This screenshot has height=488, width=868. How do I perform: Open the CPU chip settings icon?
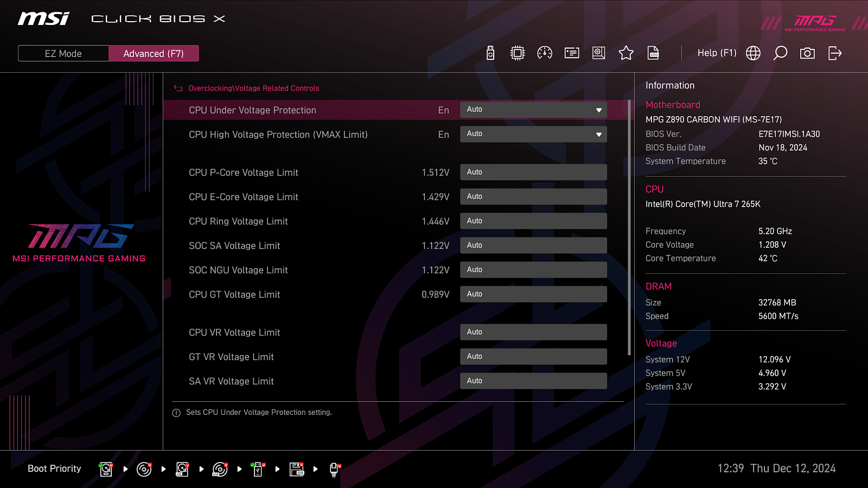pyautogui.click(x=518, y=53)
